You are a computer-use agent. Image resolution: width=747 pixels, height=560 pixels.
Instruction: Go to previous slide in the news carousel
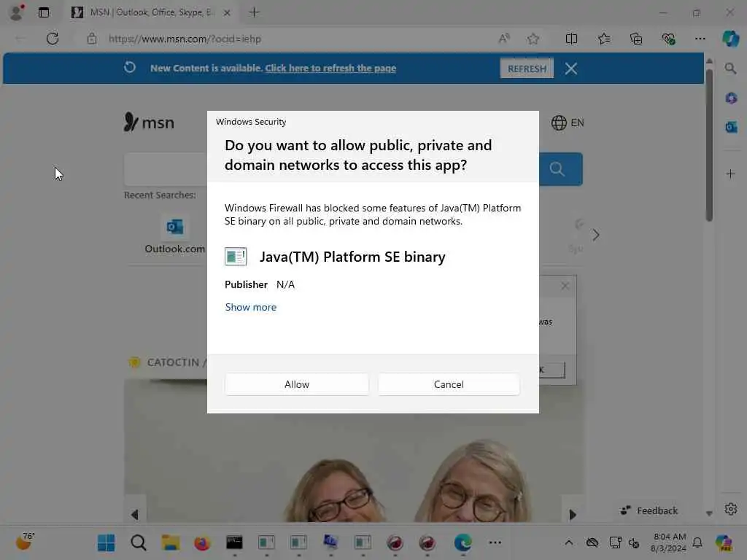(135, 514)
